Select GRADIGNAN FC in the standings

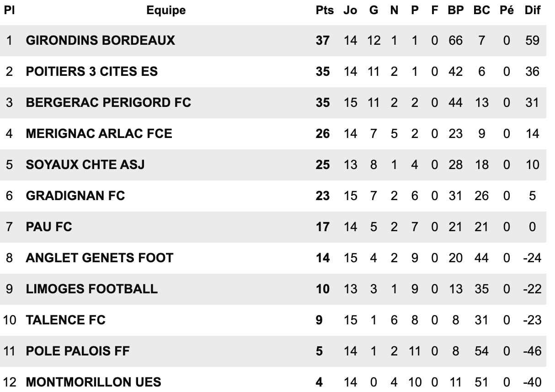[75, 196]
